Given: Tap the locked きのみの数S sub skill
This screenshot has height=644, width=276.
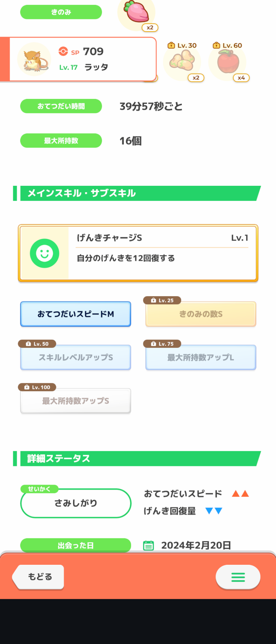Looking at the screenshot, I should 201,314.
